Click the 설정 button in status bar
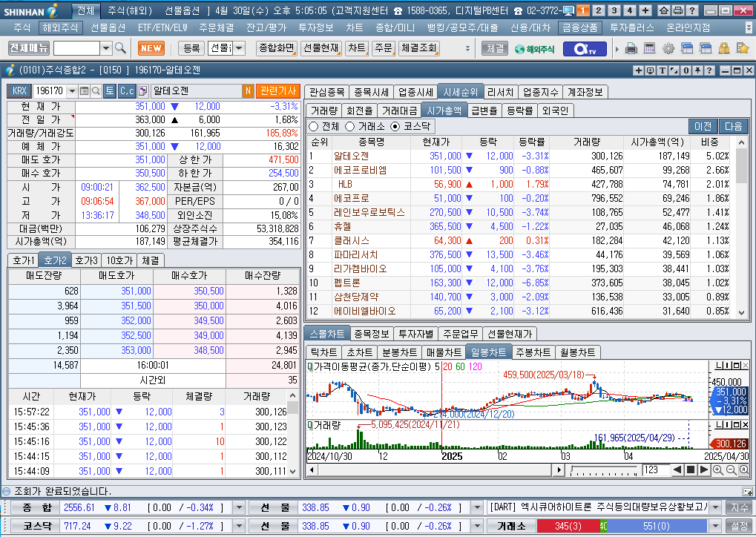The width and height of the screenshot is (756, 537). [x=739, y=526]
